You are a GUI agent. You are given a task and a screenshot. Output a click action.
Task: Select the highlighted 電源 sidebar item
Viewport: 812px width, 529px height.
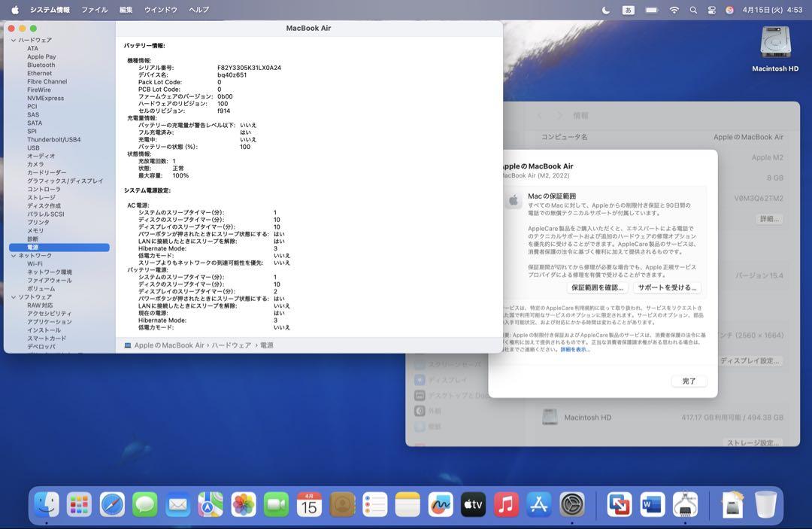click(x=59, y=247)
